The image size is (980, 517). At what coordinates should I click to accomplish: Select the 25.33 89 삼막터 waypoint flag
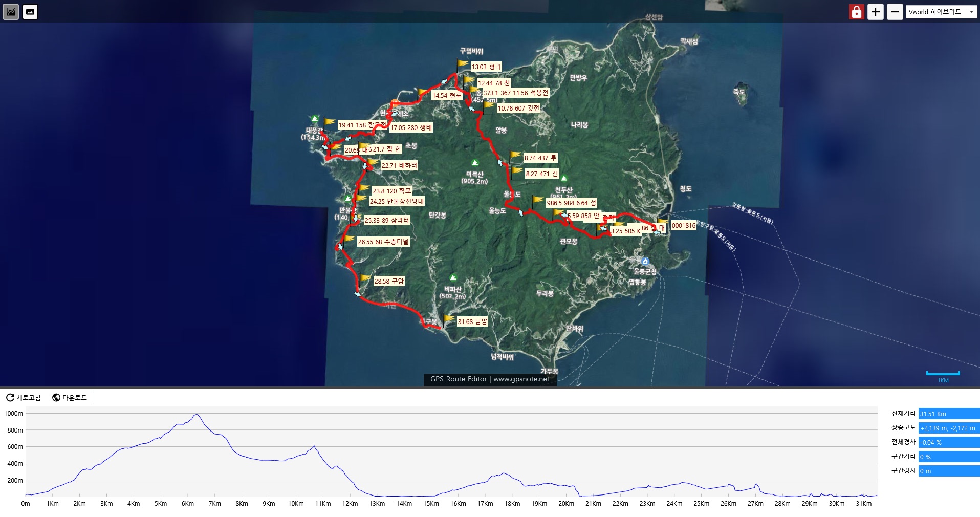click(x=356, y=220)
